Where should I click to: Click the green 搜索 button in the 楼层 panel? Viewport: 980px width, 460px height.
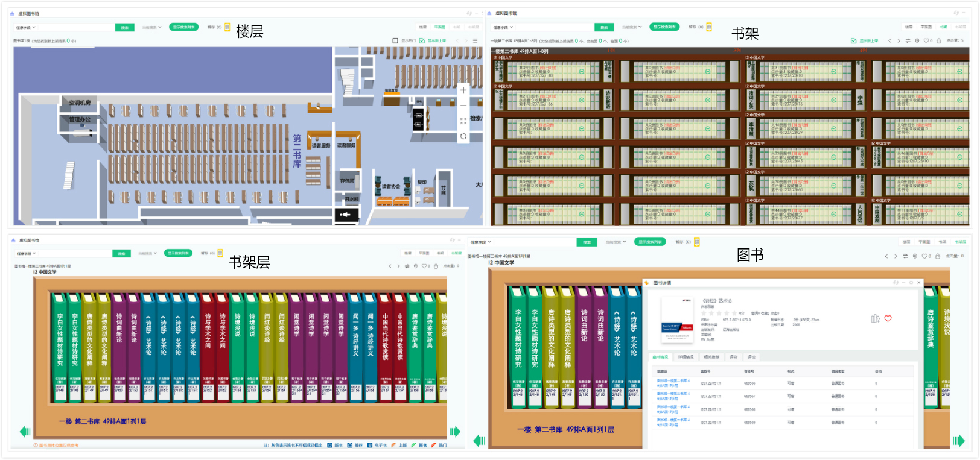coord(124,27)
